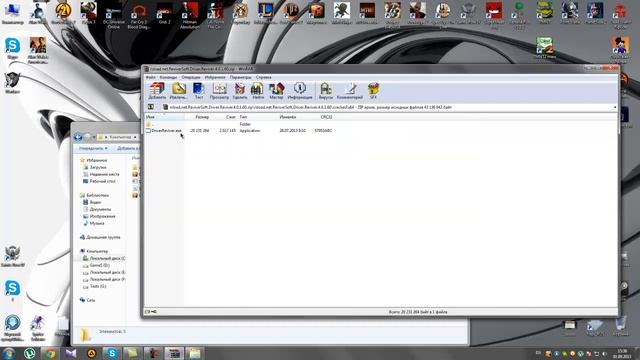This screenshot has height=360, width=640.
Task: Click the Найти (Find) toolbar icon in WinRAR
Action: [x=258, y=91]
